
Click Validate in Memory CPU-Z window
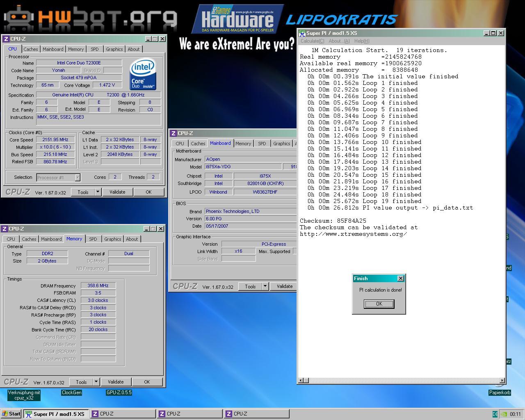[116, 382]
